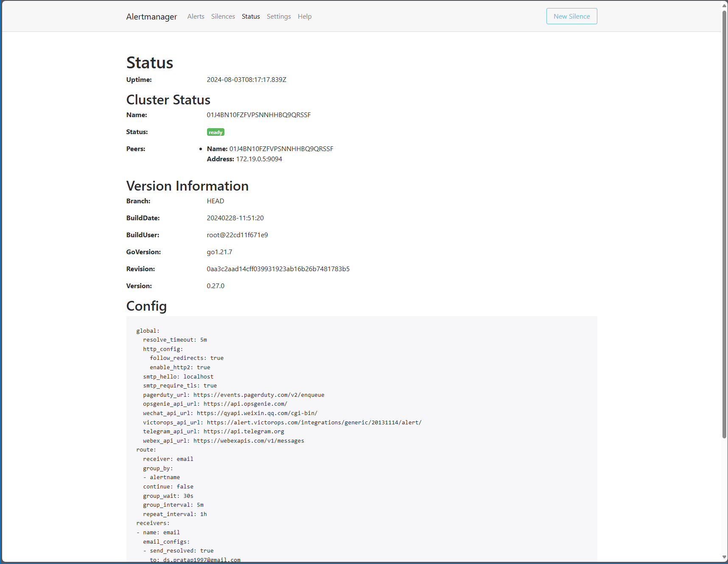The height and width of the screenshot is (564, 728).
Task: Click the vertical scrollbar thumb
Action: pos(725,224)
